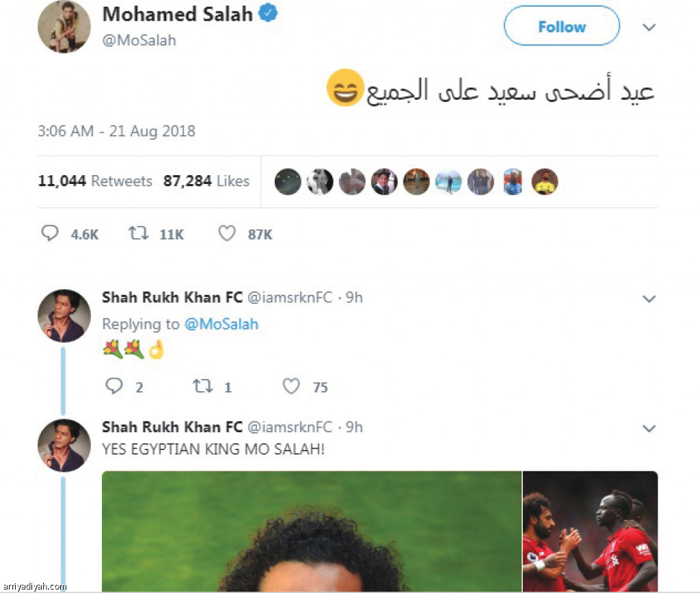Screen dimensions: 700x593
Task: Open the tweet timestamp 21 Aug 2018
Action: pos(116,131)
